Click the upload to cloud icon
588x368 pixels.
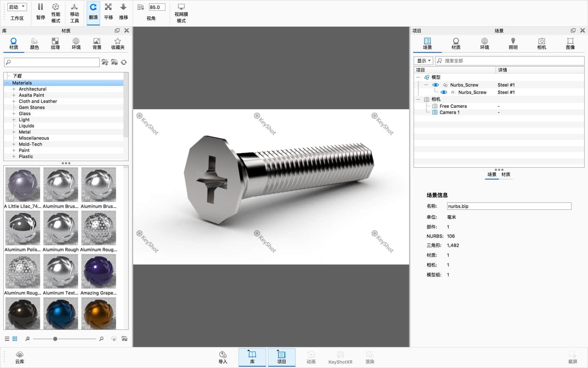point(114,339)
